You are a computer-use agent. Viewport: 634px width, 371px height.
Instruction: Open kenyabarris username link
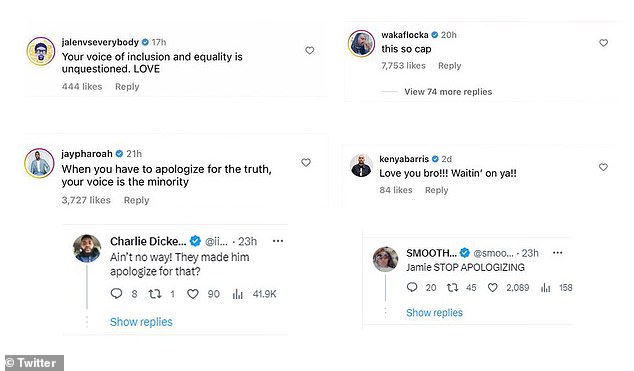point(404,159)
